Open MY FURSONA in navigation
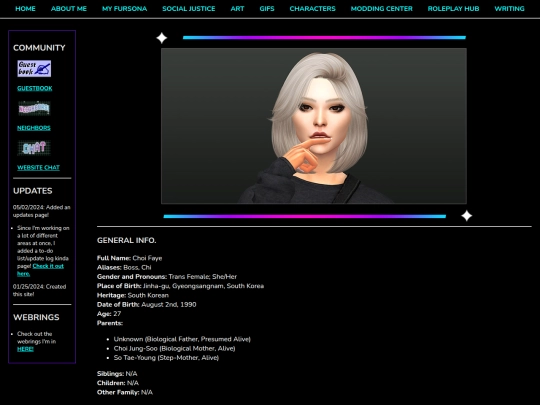Screen dimensions: 540x405 point(124,9)
